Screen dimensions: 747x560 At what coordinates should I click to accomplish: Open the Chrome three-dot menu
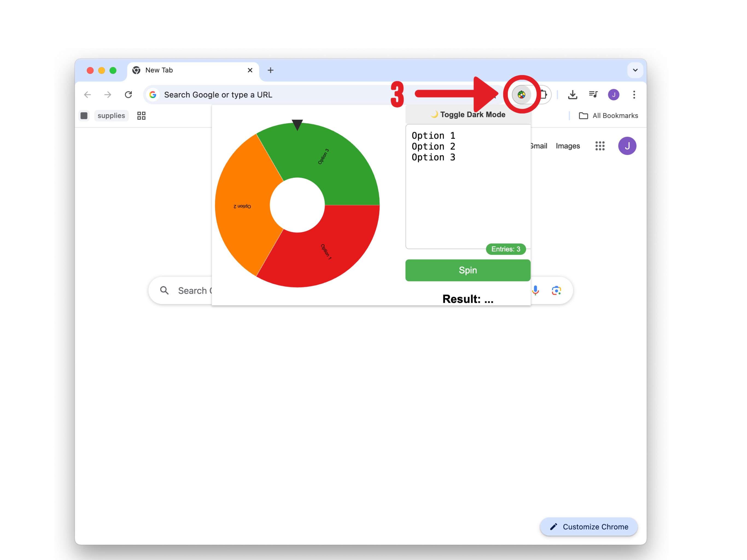tap(634, 95)
